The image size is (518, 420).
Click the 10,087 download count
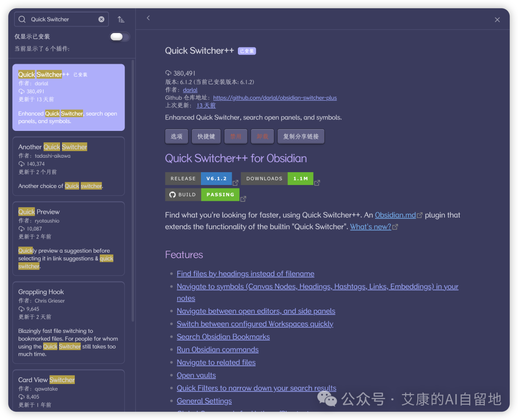click(x=35, y=229)
